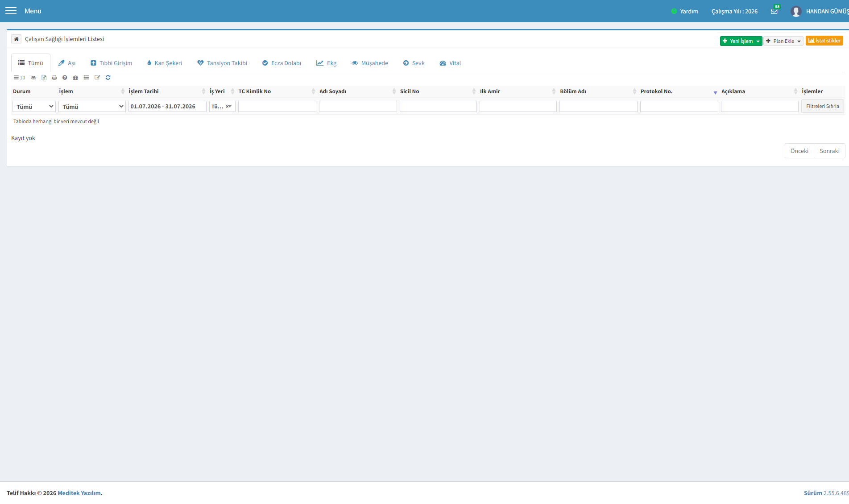
Task: Toggle column visibility with the eye icon
Action: coord(33,78)
